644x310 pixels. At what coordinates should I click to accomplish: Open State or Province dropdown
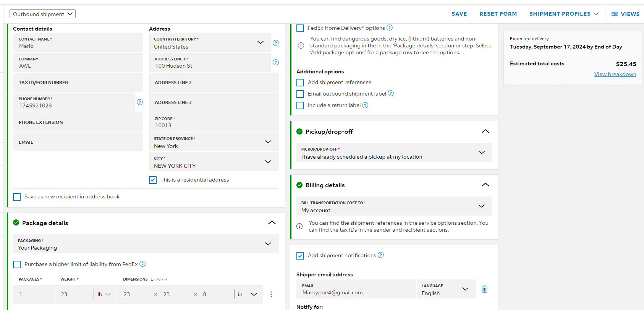pos(214,142)
